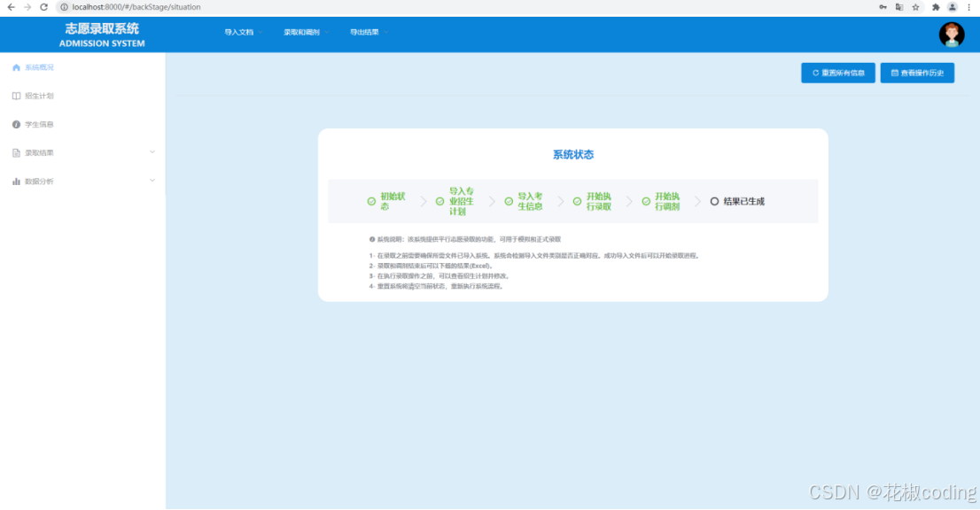Click the green check icon of 开始执行录取 step
Screen dimensions: 980x510
[578, 202]
